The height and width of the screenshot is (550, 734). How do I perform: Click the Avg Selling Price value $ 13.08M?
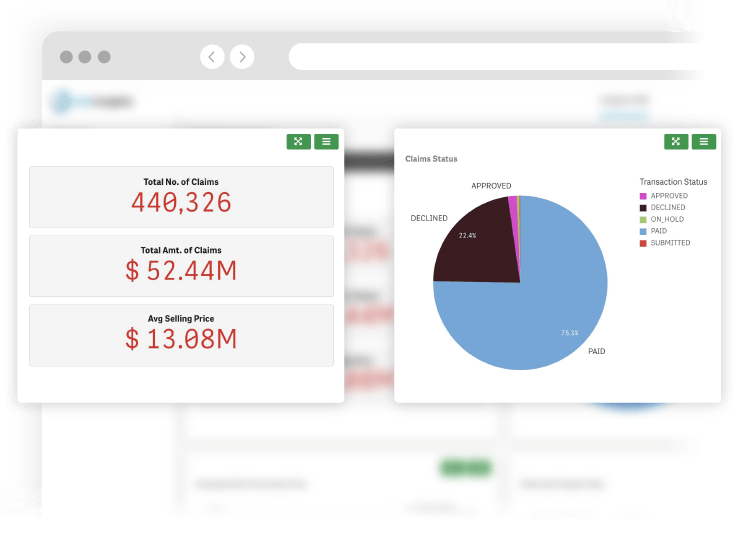click(x=181, y=339)
